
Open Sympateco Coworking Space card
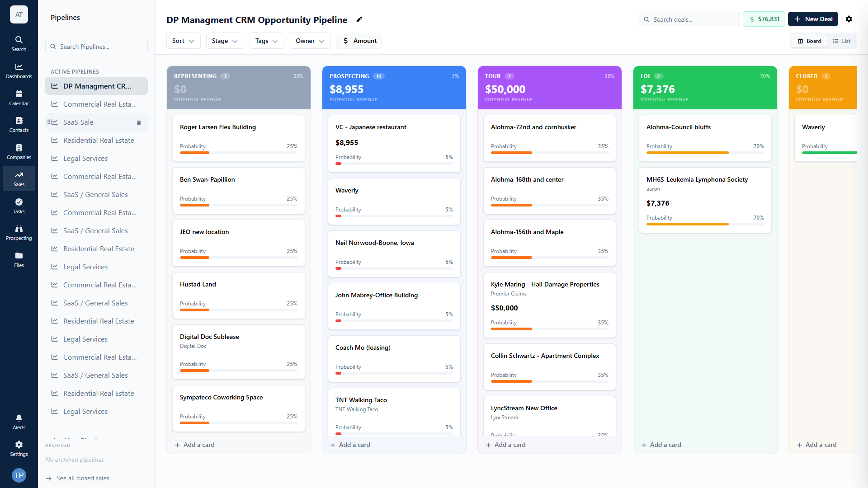pyautogui.click(x=239, y=408)
